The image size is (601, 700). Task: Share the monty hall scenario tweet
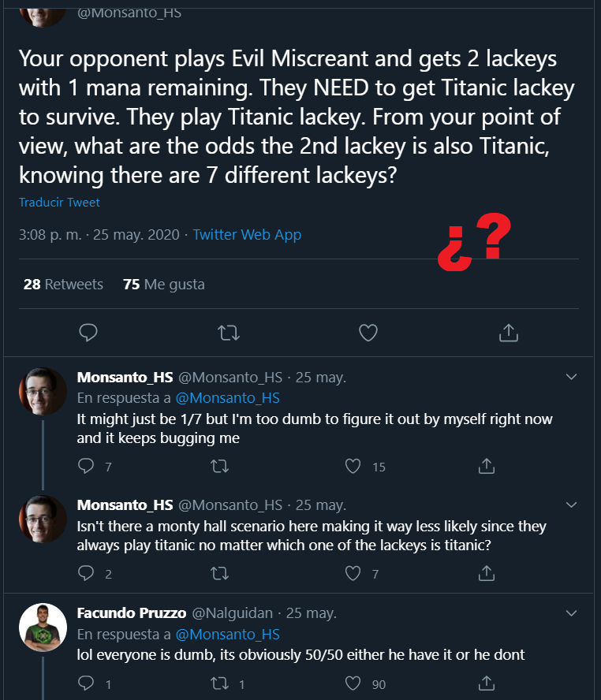[487, 574]
